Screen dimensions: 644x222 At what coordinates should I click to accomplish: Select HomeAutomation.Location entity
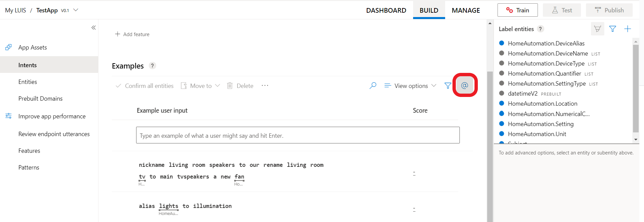[542, 104]
